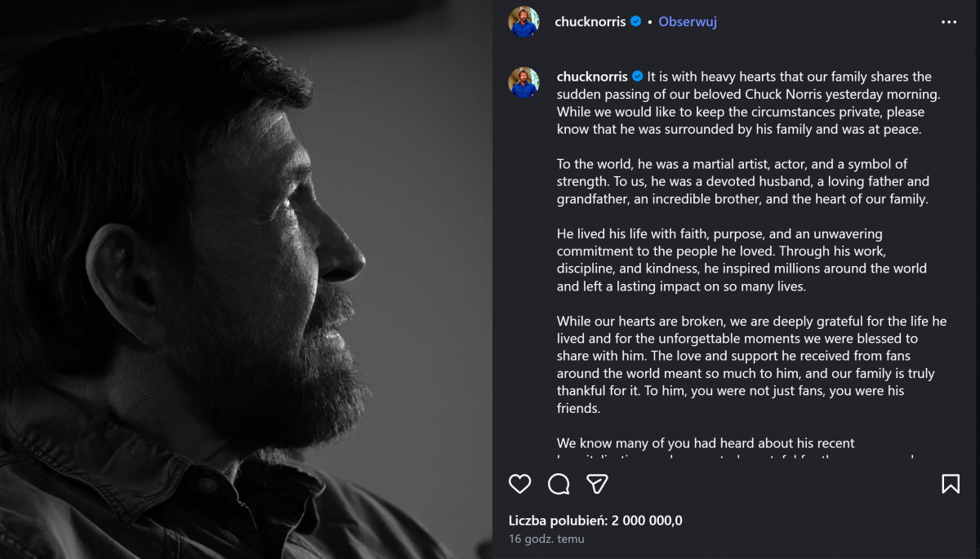Click the paragraph beginning "He lived his life"
Image resolution: width=980 pixels, height=559 pixels.
coord(742,260)
